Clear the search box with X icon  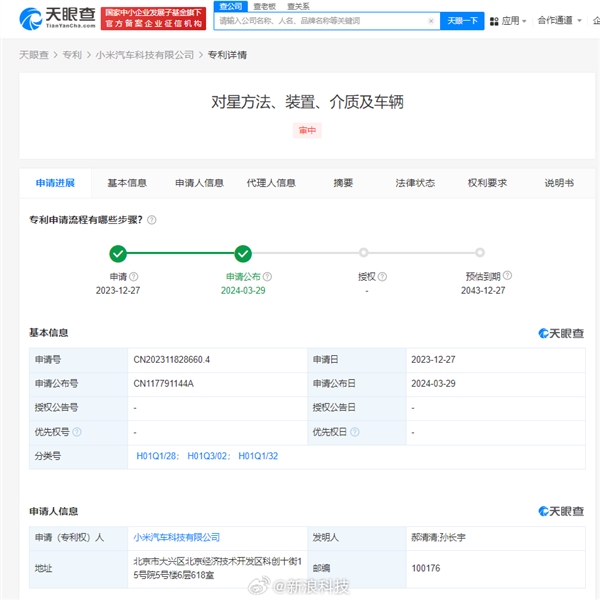click(x=431, y=20)
